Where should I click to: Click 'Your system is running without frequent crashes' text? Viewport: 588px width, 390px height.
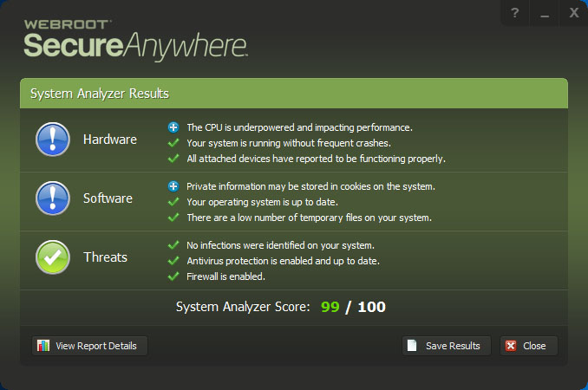pyautogui.click(x=289, y=143)
